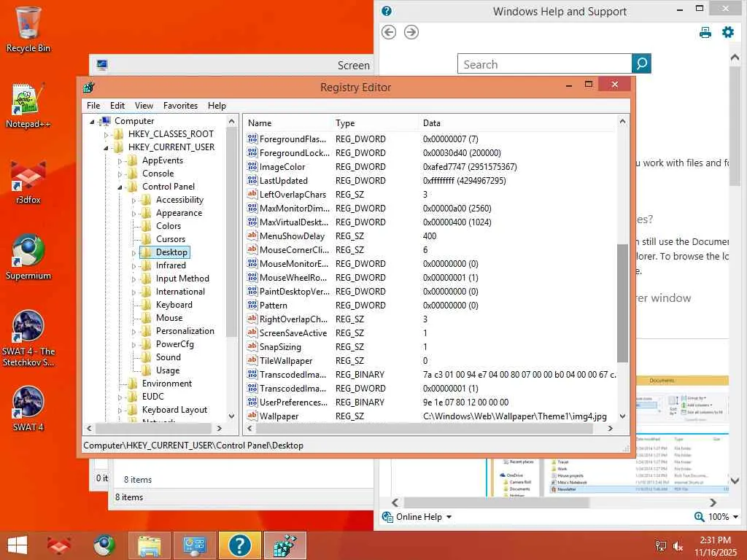Select the TileWallpaper value
The height and width of the screenshot is (560, 747).
tap(286, 361)
